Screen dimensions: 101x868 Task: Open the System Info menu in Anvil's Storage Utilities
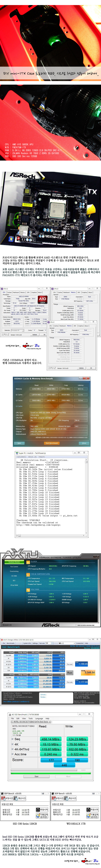(x=27, y=643)
